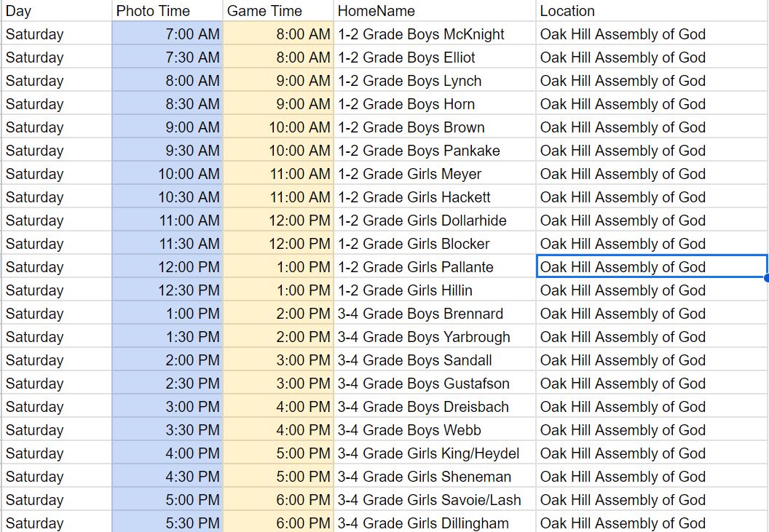Select 1-2 Grade Boys Lynch cell

[x=435, y=80]
